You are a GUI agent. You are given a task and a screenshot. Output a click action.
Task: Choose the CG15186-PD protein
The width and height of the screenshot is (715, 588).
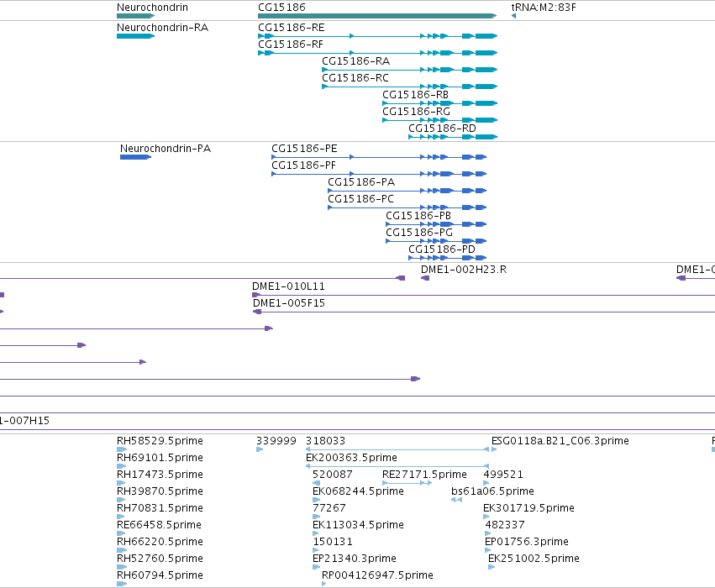[441, 249]
